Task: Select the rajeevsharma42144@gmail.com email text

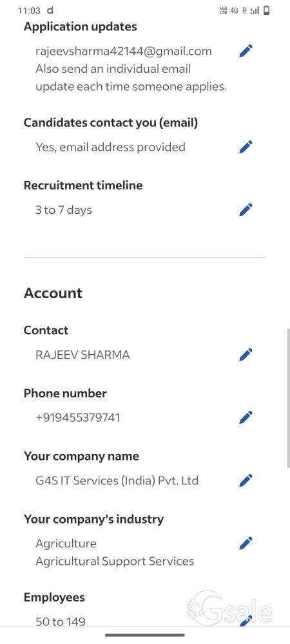Action: (124, 52)
